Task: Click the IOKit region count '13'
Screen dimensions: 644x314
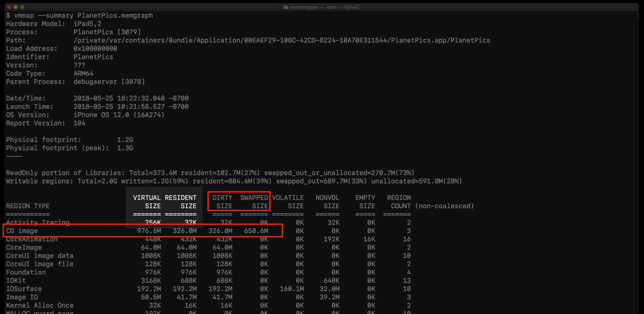Action: [407, 281]
